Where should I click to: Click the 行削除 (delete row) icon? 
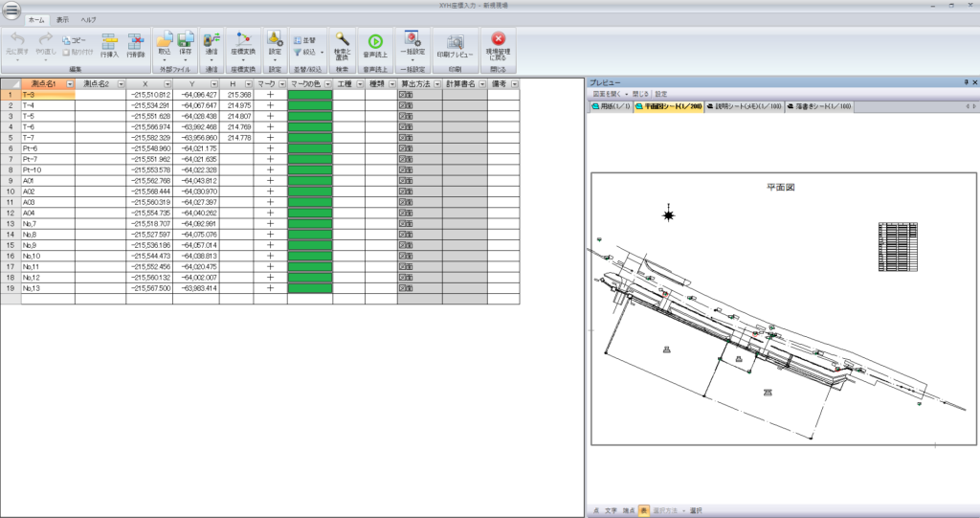tap(135, 42)
